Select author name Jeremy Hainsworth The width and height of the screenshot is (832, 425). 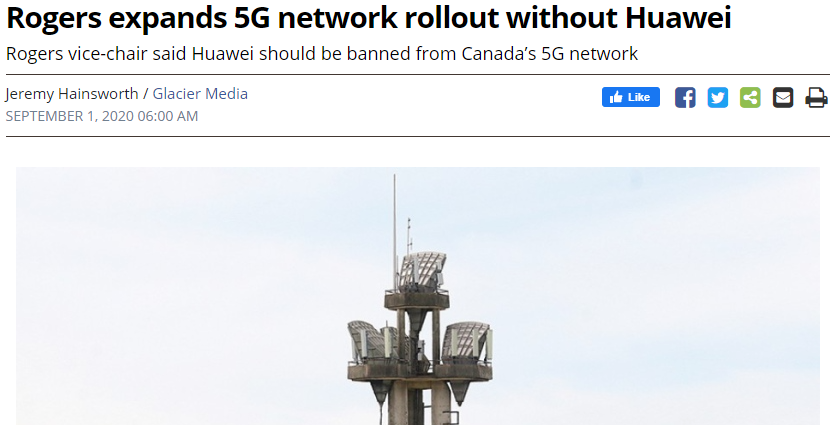point(72,94)
